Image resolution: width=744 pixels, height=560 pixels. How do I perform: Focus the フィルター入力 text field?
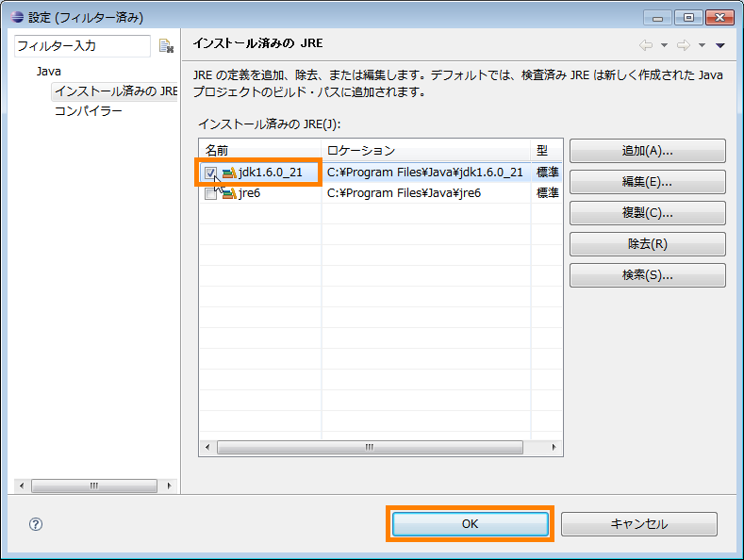tap(83, 46)
